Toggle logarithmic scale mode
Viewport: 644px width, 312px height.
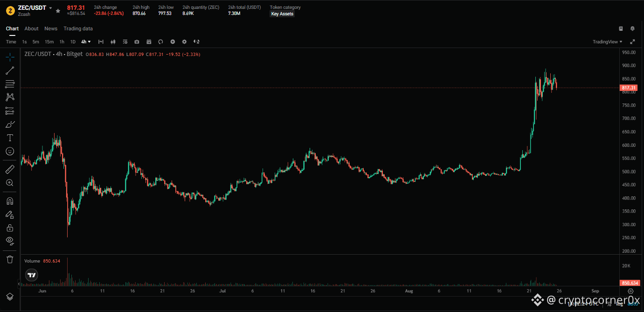(619, 304)
